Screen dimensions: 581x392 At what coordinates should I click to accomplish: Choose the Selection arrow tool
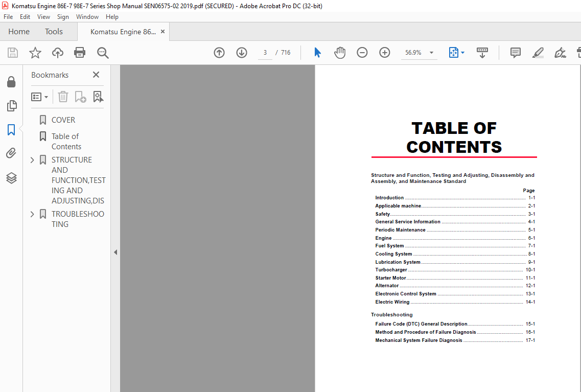pos(317,53)
